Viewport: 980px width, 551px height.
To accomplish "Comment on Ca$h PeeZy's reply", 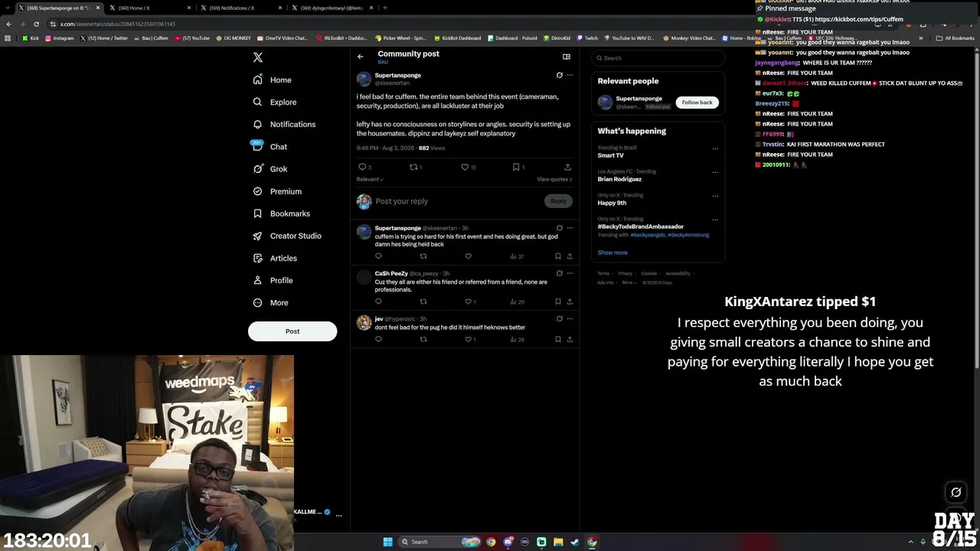I will 378,302.
